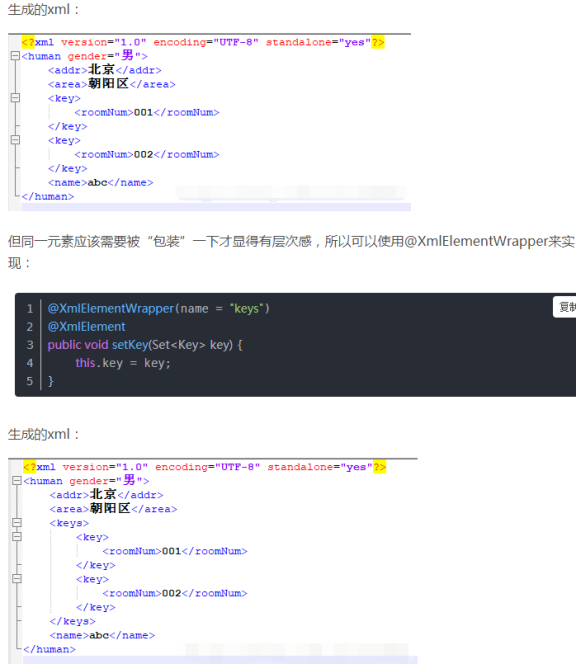This screenshot has height=665, width=576.
Task: Collapse the <keys> wrapper node
Action: pos(17,523)
